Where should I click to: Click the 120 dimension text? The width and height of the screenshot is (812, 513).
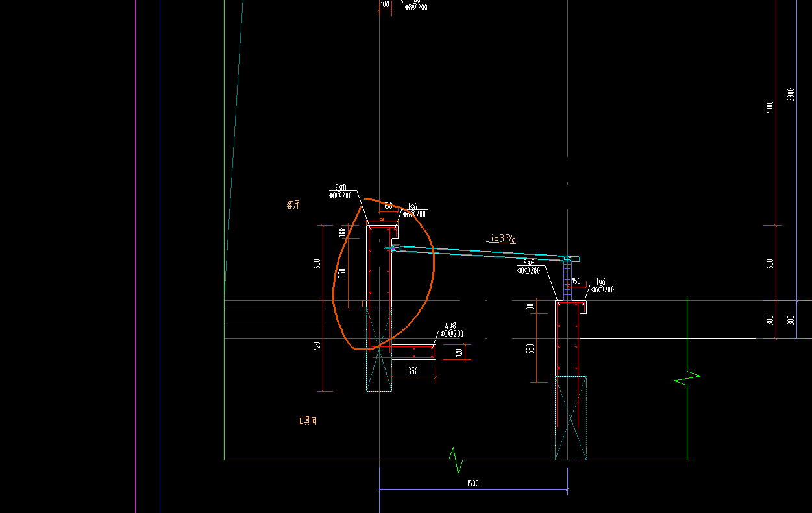pos(460,352)
